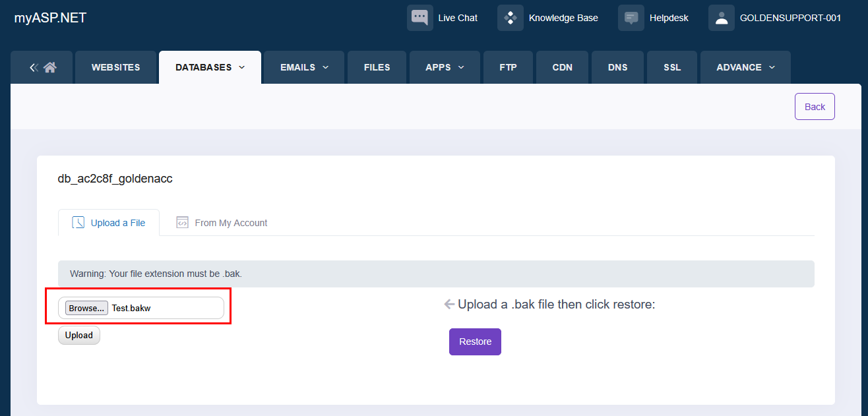Click Browse... to choose a file
Image resolution: width=868 pixels, height=416 pixels.
(x=86, y=308)
